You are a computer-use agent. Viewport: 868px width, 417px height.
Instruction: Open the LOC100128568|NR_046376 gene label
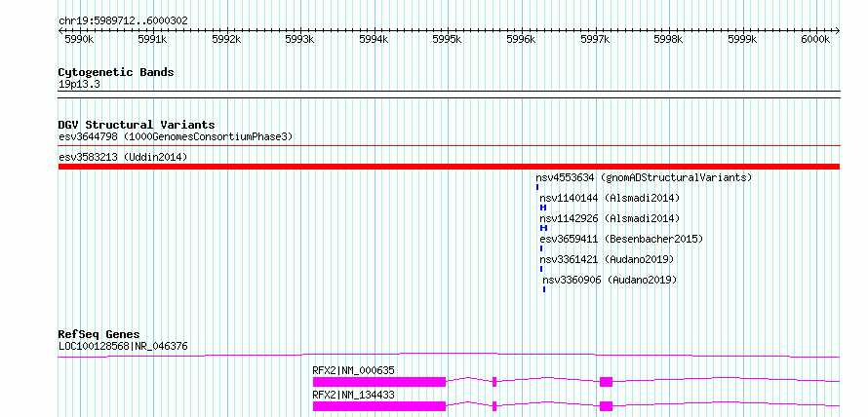tap(123, 347)
